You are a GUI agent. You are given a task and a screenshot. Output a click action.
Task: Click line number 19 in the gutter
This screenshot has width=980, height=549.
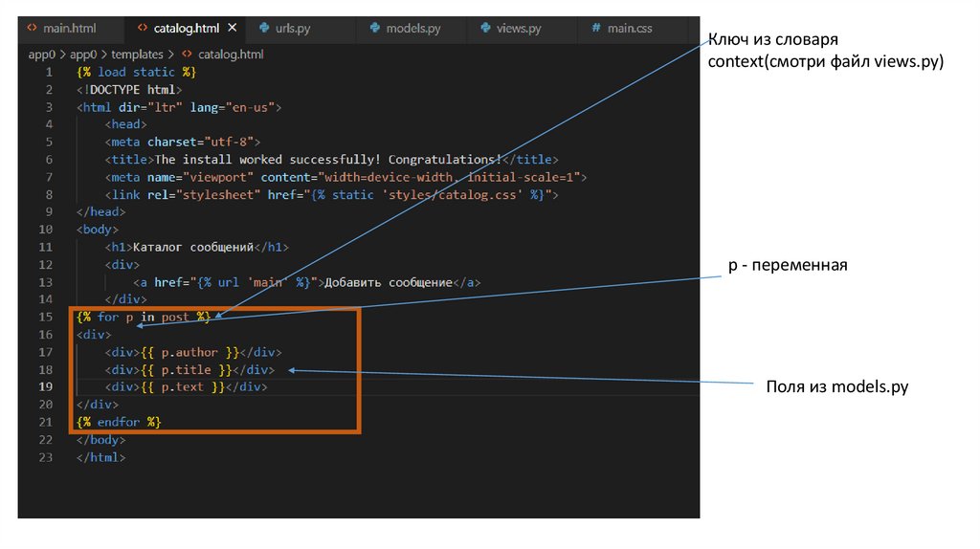coord(46,386)
